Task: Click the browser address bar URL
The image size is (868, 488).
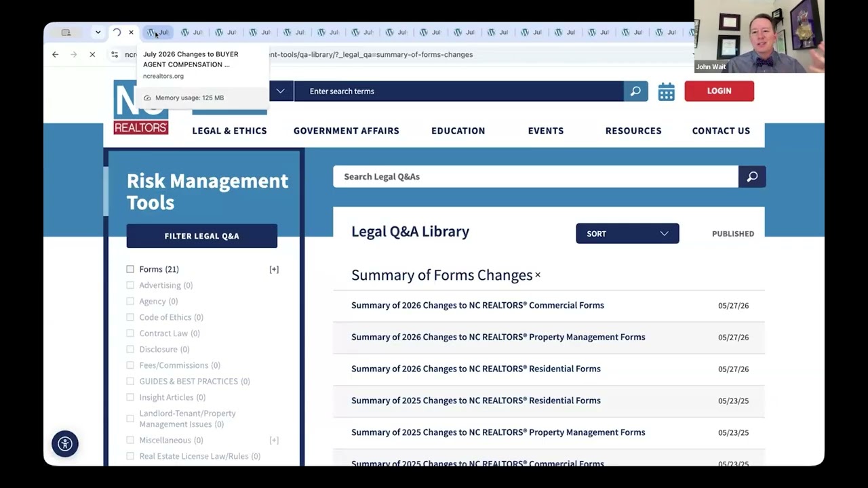Action: coord(370,54)
